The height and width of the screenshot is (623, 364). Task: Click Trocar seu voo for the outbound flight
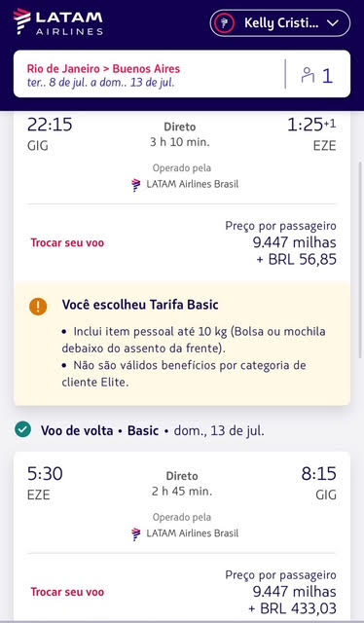point(67,242)
